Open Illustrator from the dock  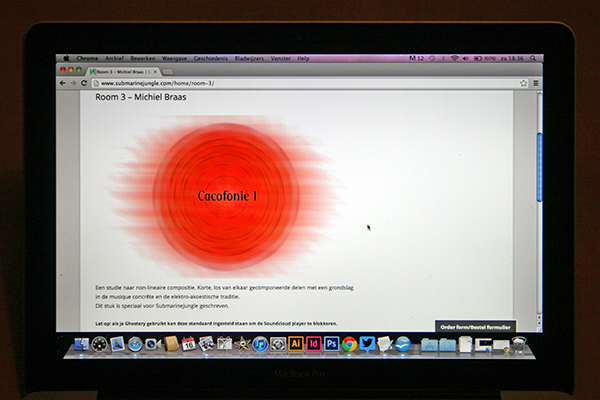pos(296,344)
